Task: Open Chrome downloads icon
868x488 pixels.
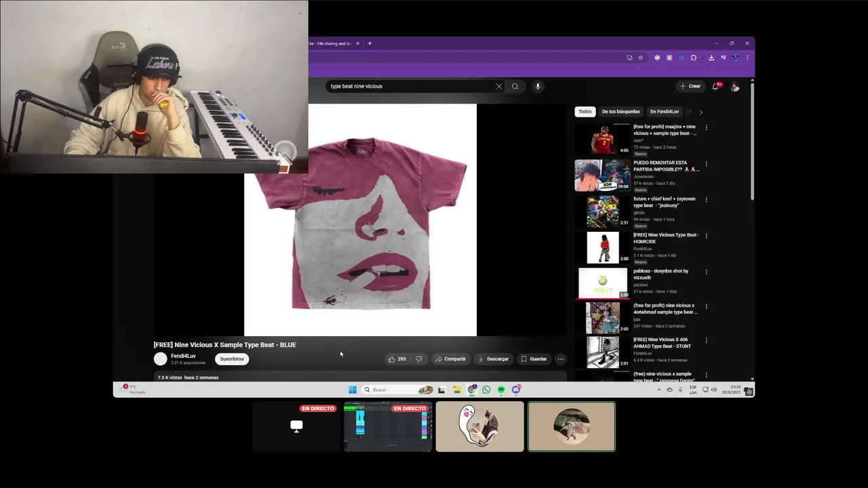Action: [711, 58]
